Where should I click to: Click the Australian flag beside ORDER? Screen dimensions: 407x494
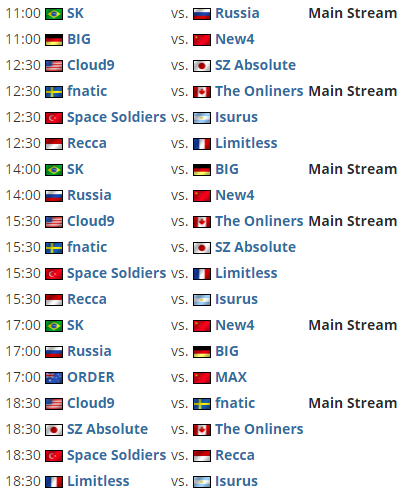coord(54,378)
